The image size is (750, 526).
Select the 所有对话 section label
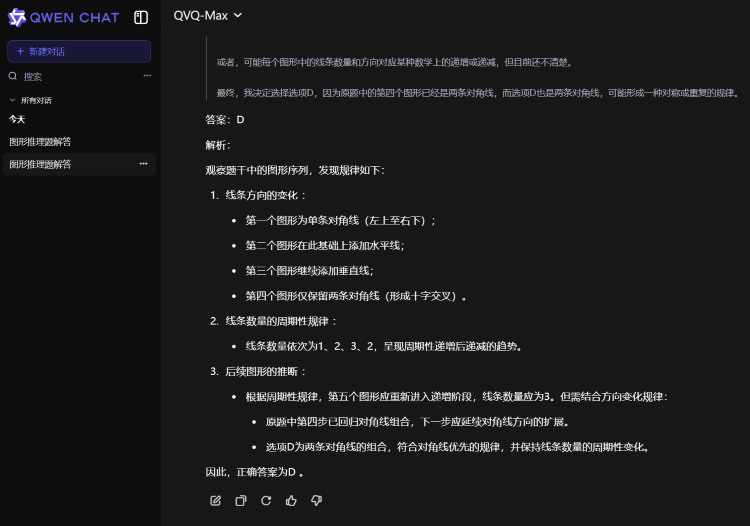click(36, 100)
